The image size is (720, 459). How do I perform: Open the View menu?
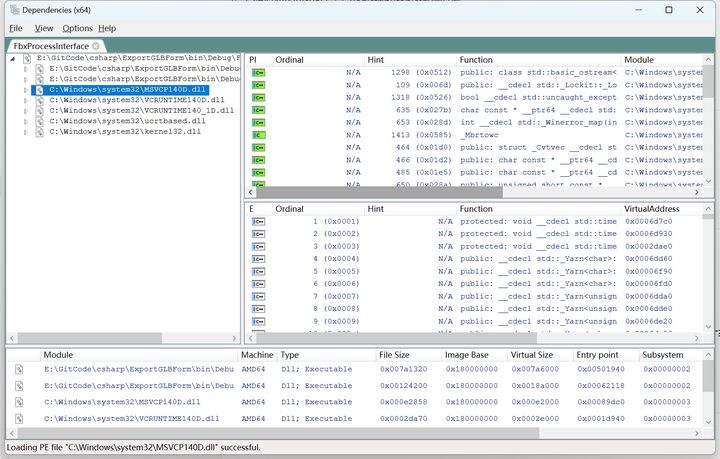click(44, 28)
